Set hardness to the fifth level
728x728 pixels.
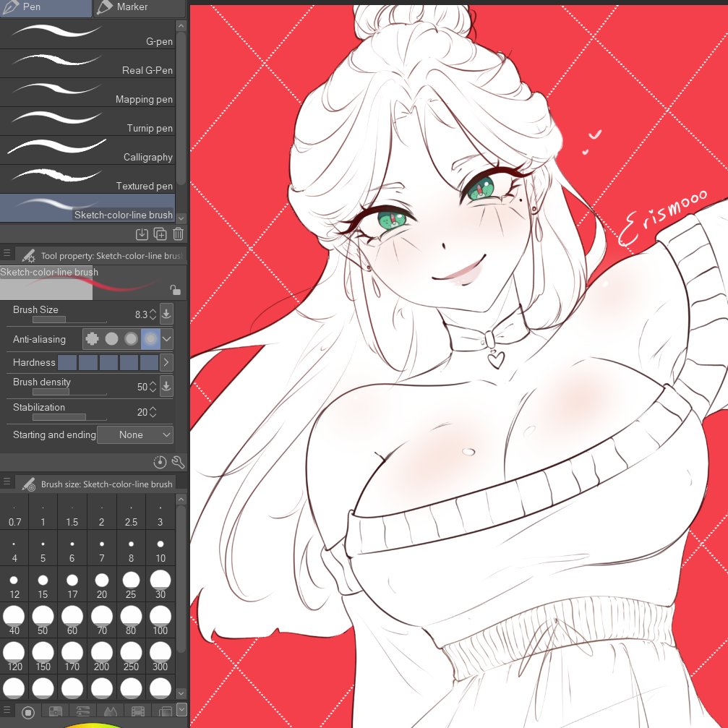point(149,363)
